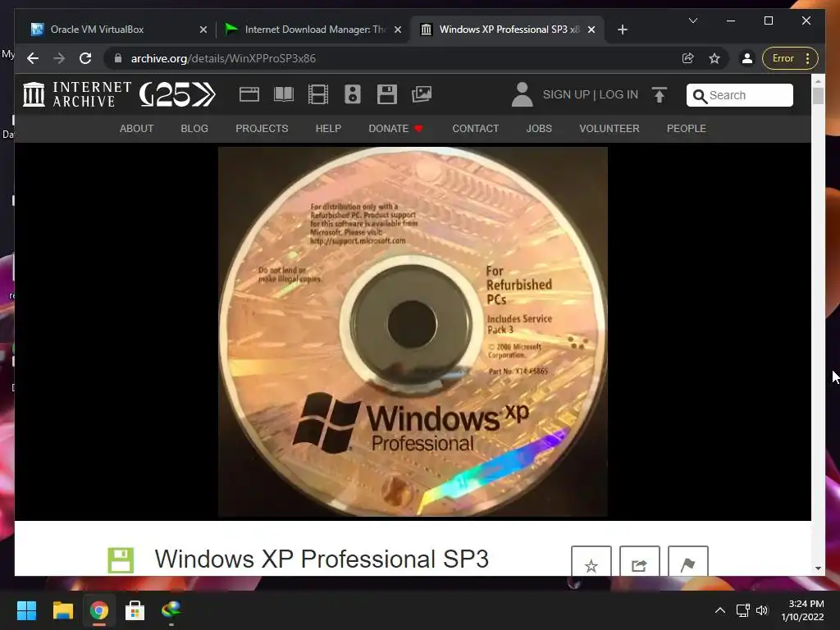The image size is (840, 630).
Task: Open the HELP menu link
Action: tap(328, 129)
